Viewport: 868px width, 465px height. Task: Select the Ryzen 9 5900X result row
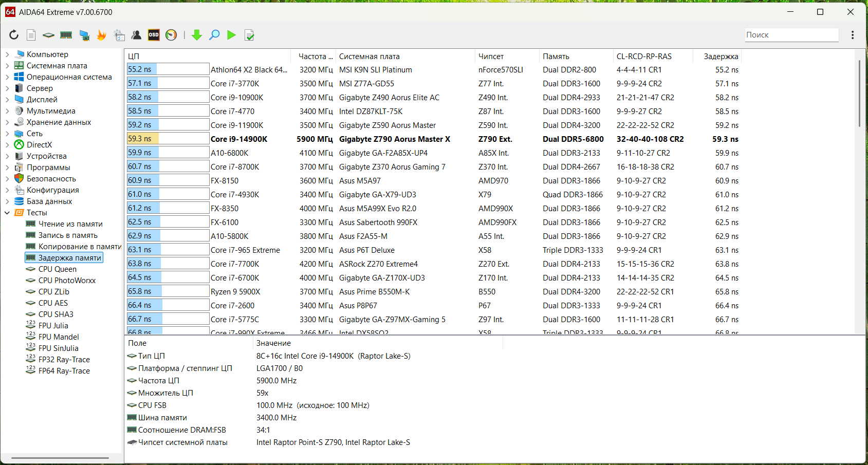(433, 292)
